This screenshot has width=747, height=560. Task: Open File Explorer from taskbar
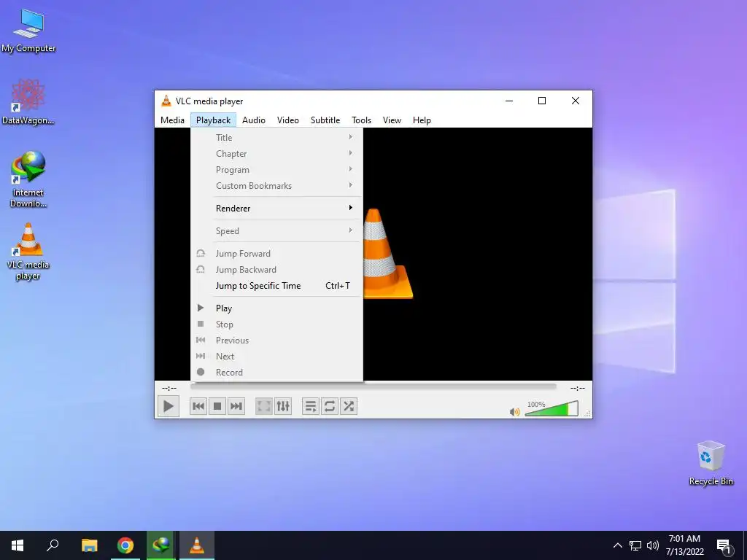tap(90, 545)
